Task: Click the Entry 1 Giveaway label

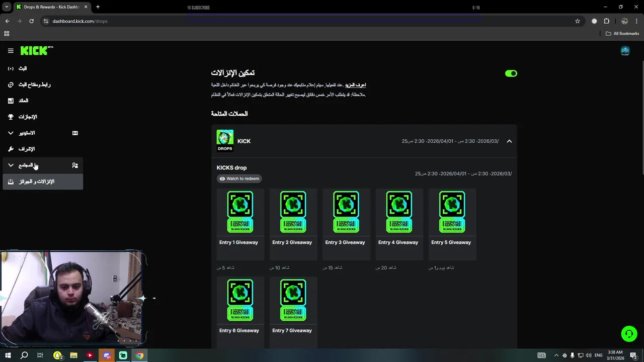Action: (x=238, y=242)
